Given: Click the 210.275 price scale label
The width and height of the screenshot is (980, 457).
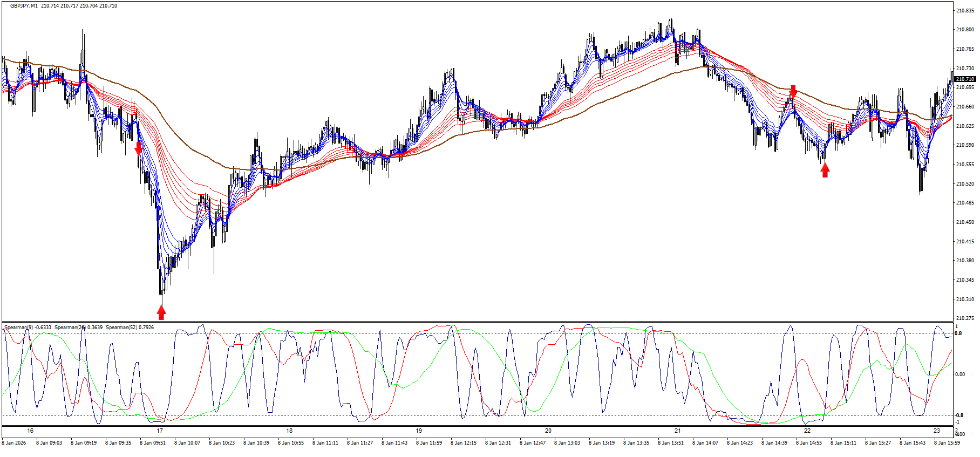Looking at the screenshot, I should point(965,318).
